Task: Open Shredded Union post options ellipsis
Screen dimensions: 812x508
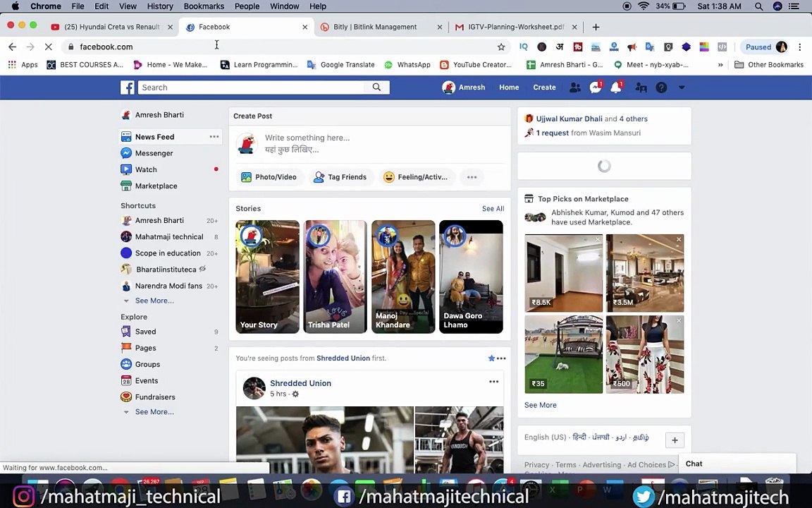Action: tap(493, 382)
